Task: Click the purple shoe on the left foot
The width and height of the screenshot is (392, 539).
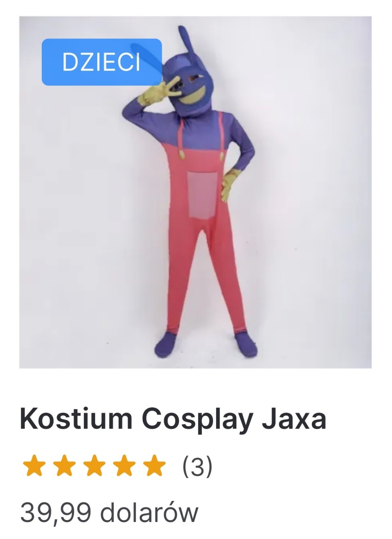Action: (167, 343)
